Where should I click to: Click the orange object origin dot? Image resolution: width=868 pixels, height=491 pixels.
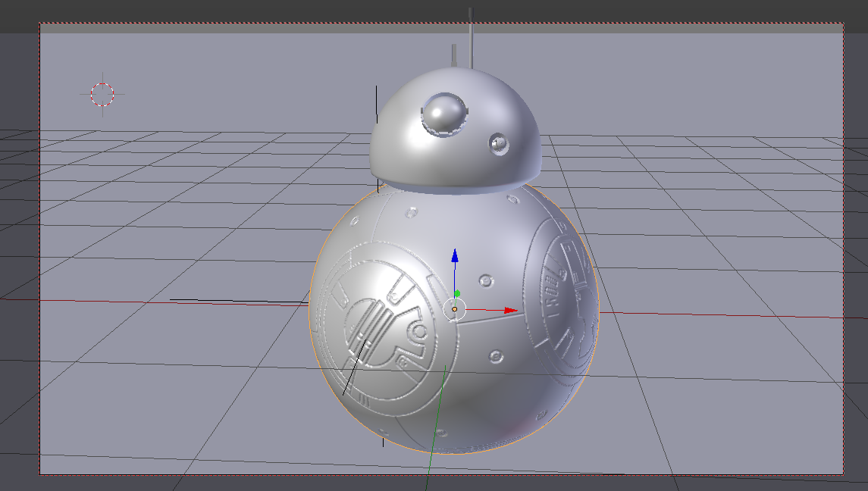[x=454, y=310]
